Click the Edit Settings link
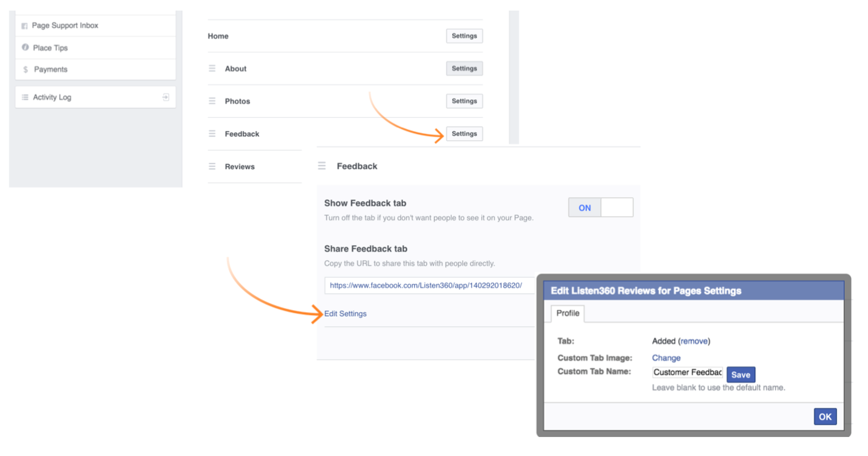868x456 pixels. pyautogui.click(x=345, y=314)
